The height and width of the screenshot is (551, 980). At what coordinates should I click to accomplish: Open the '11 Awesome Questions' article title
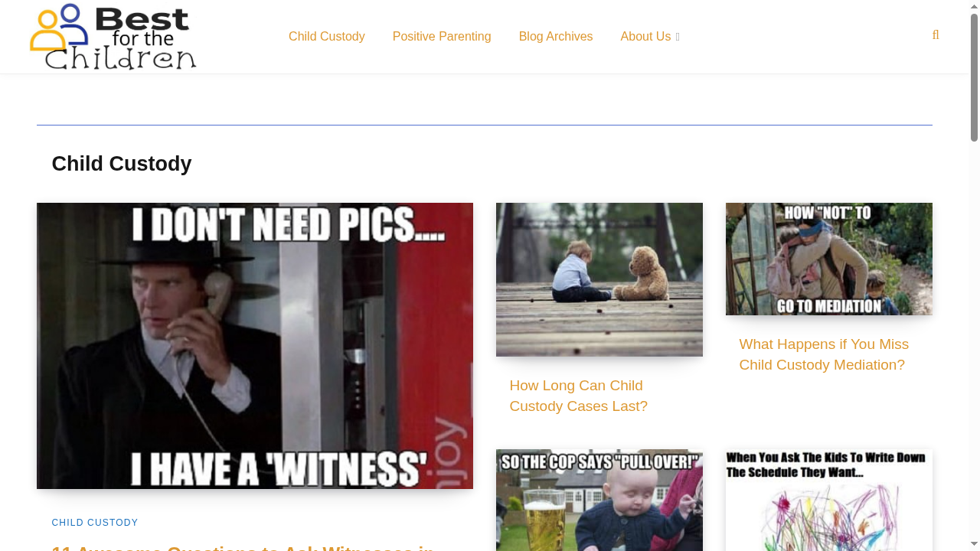(x=242, y=546)
